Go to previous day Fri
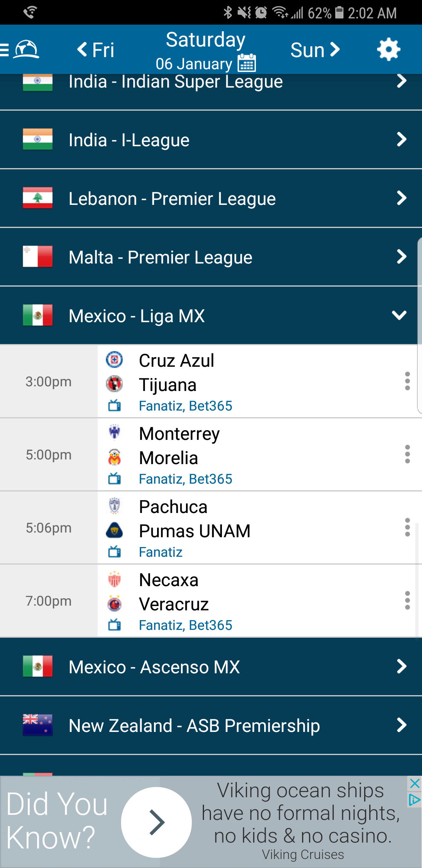This screenshot has height=868, width=422. (96, 50)
